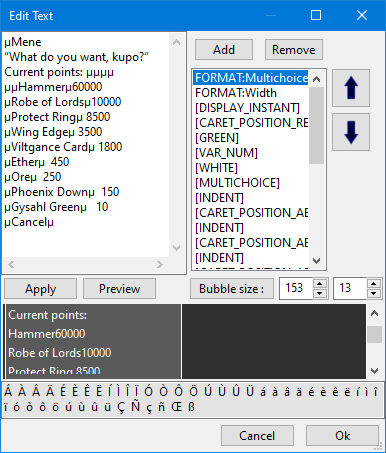Click the "µEtherµ 450" line
The image size is (386, 453).
(37, 162)
